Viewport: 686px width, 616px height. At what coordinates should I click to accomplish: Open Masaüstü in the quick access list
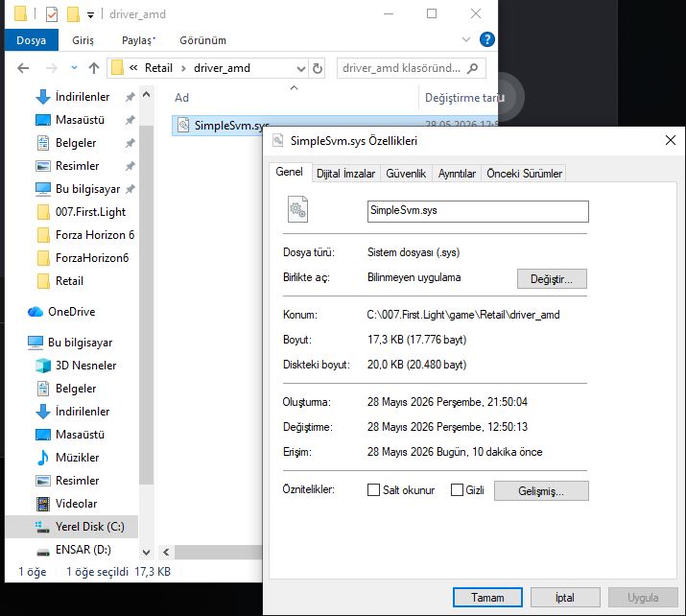click(x=80, y=120)
